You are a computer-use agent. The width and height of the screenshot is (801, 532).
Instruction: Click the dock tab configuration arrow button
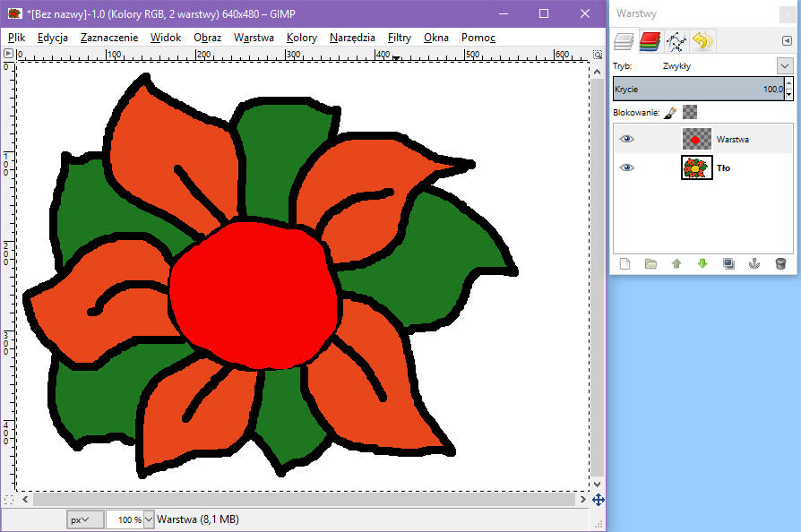point(786,40)
